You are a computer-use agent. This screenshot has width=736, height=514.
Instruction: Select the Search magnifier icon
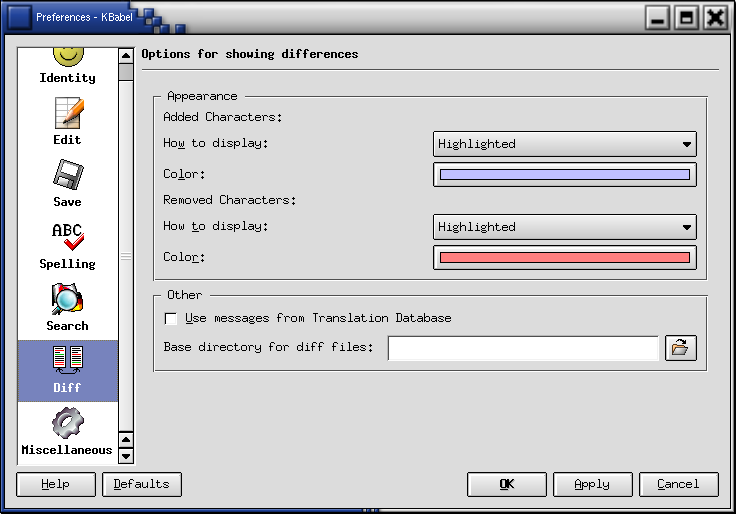pos(67,300)
